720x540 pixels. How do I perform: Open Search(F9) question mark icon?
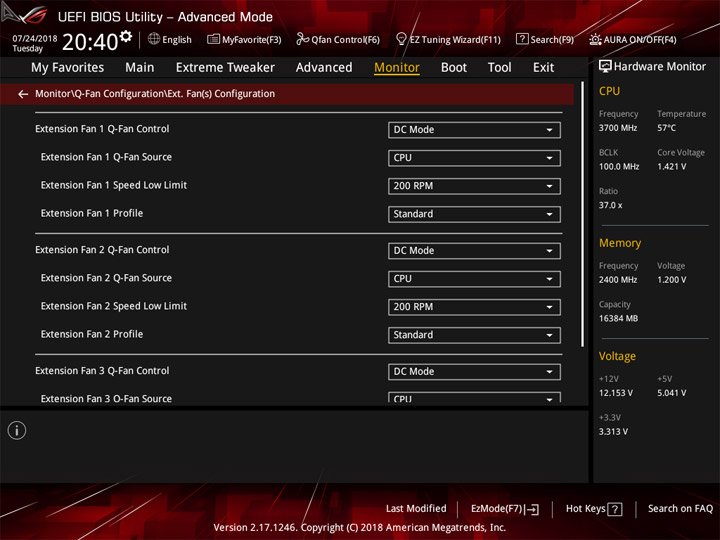tap(522, 39)
